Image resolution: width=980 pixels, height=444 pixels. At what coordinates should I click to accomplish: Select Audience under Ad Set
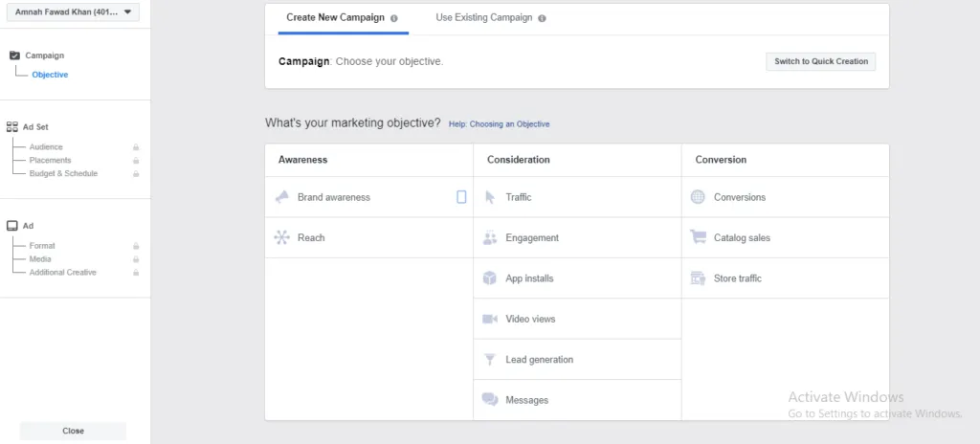click(46, 147)
